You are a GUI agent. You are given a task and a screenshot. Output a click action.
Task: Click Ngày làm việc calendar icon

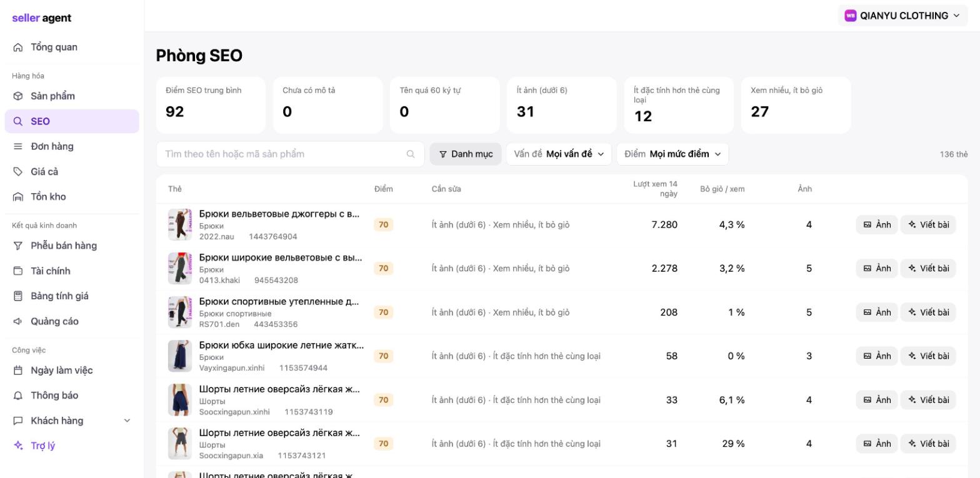18,371
